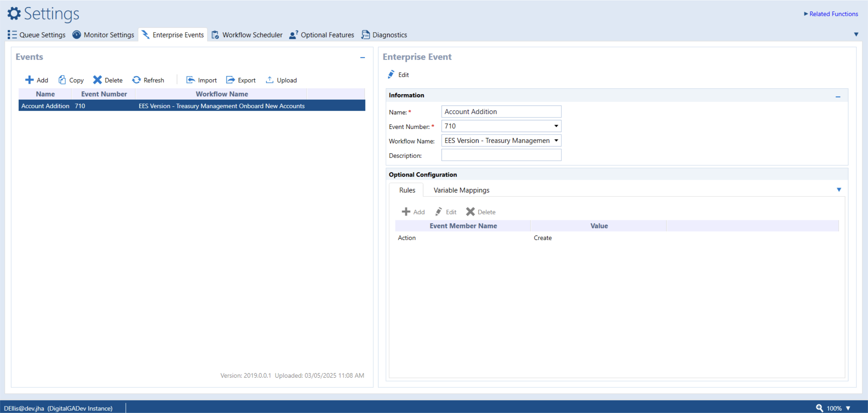868x413 pixels.
Task: Click the Enterprise Event Edit pencil icon
Action: [x=391, y=75]
